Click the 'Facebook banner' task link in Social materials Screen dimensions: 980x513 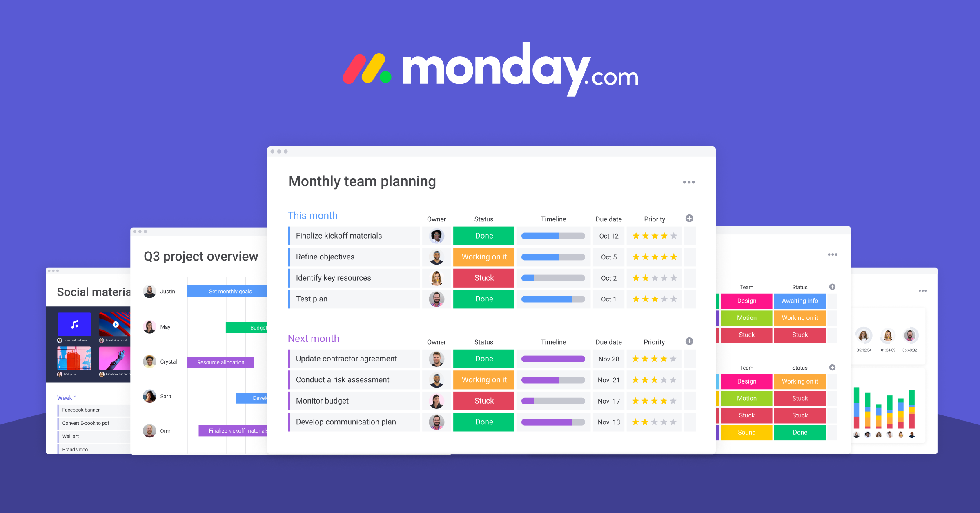coord(82,411)
